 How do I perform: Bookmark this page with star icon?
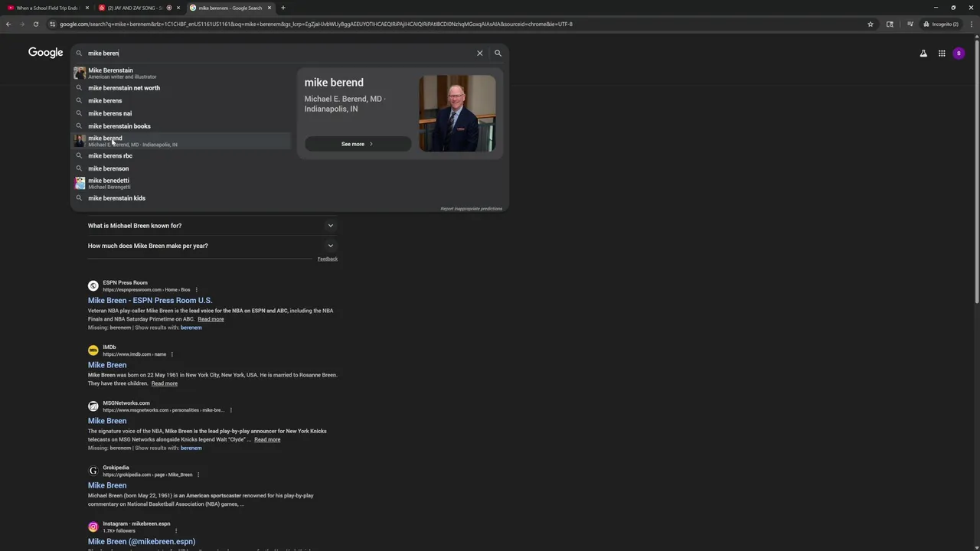tap(871, 24)
